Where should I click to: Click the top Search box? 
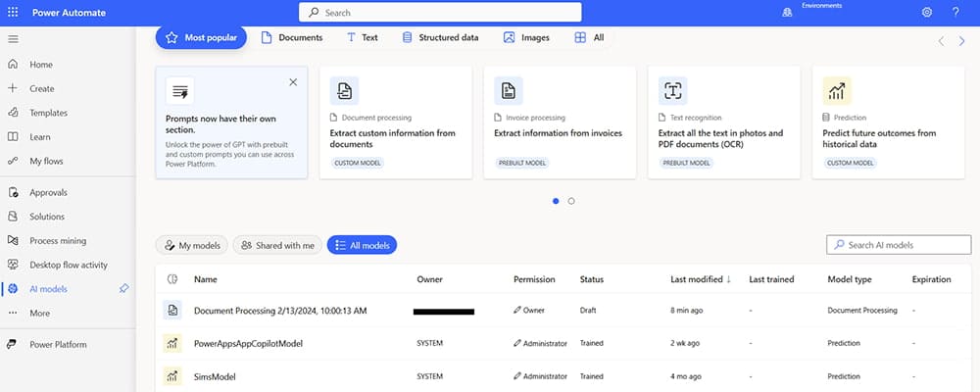point(440,12)
